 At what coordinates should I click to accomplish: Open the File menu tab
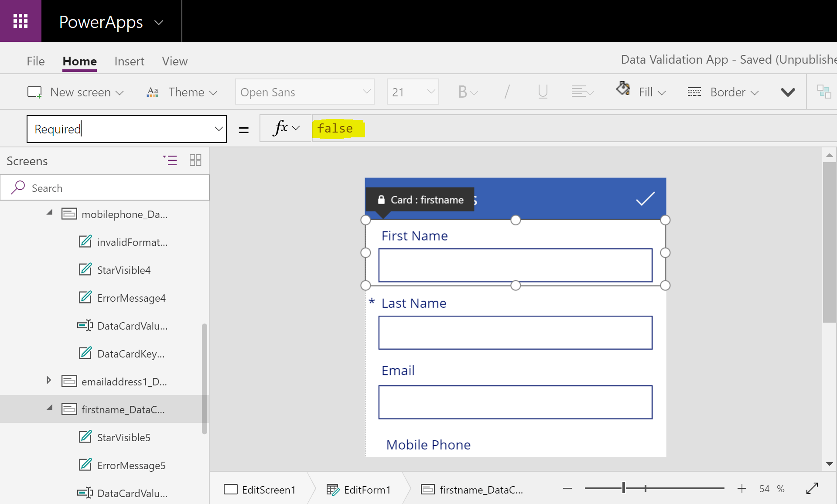point(35,61)
